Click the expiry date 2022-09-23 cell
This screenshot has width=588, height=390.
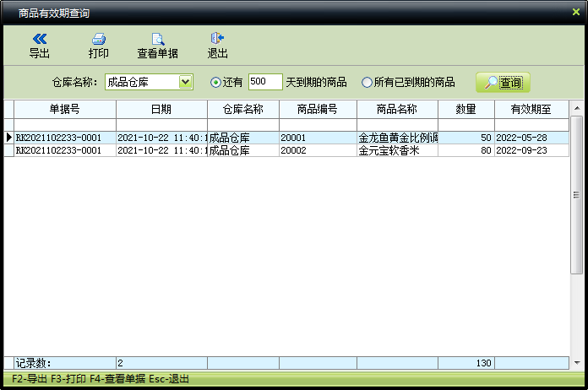(x=531, y=150)
